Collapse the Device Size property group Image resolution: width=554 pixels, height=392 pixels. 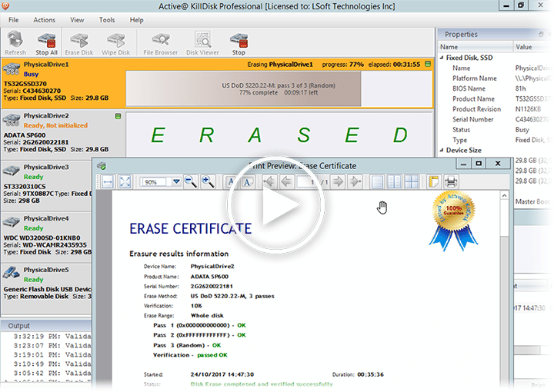pos(442,151)
